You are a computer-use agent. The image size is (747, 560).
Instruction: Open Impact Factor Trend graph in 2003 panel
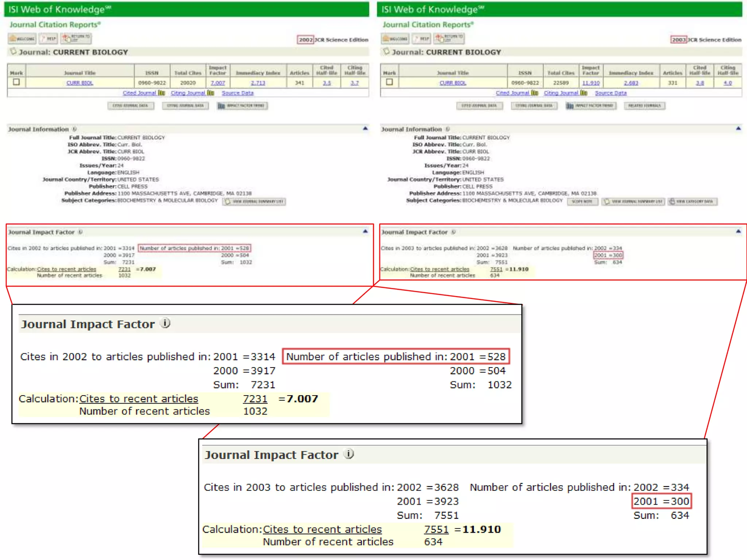pos(591,106)
